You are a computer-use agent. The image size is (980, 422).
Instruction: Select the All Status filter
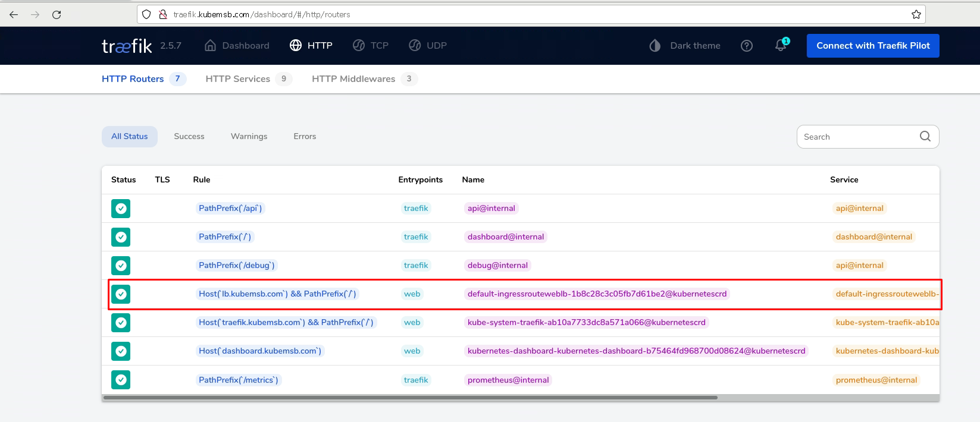(x=130, y=137)
